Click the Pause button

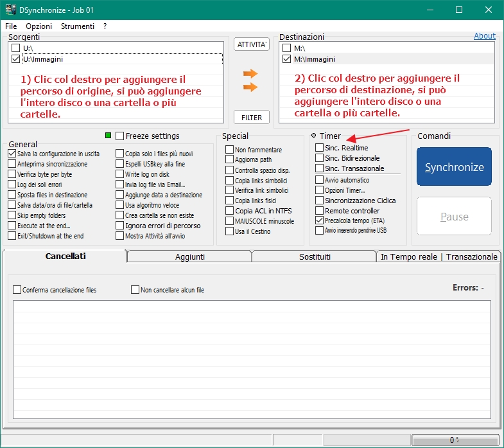coord(454,217)
